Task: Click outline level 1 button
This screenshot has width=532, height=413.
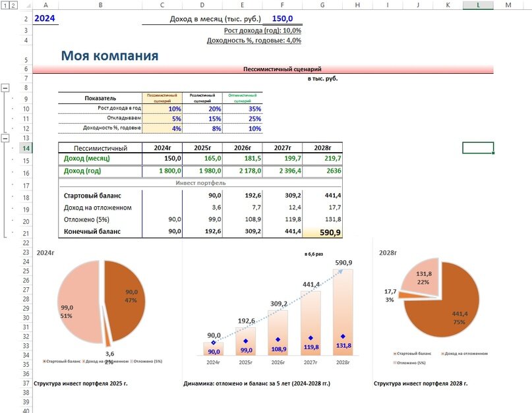Action: 5,5
